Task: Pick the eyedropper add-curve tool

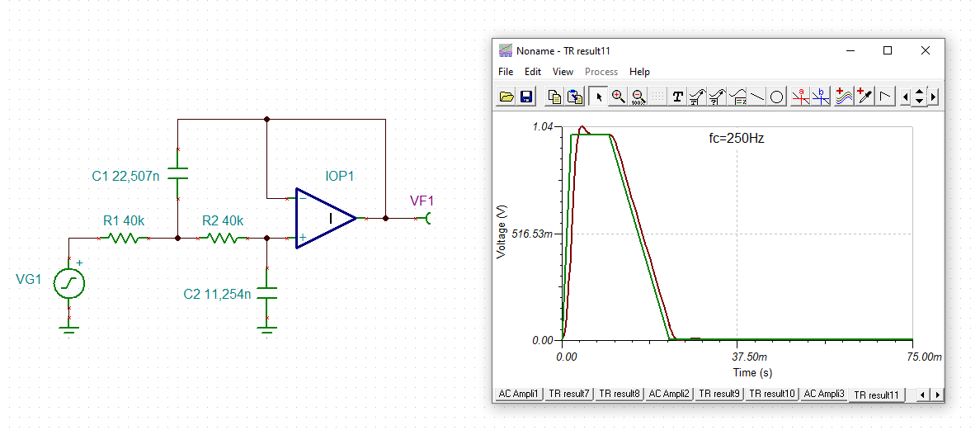Action: click(x=865, y=97)
